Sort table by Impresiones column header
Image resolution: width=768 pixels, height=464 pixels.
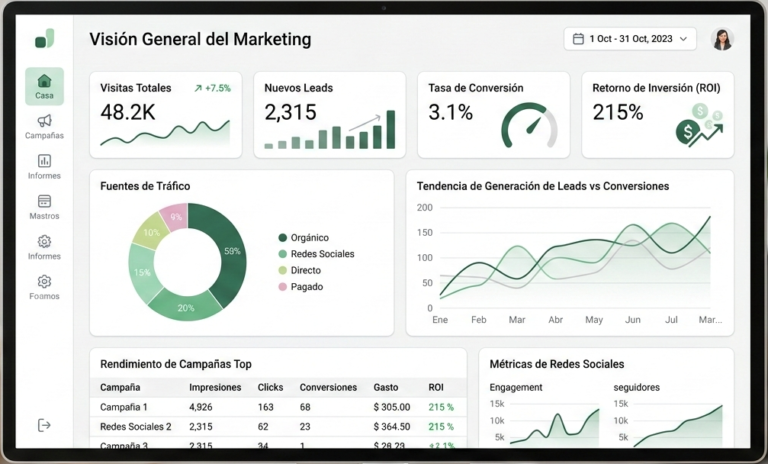215,387
